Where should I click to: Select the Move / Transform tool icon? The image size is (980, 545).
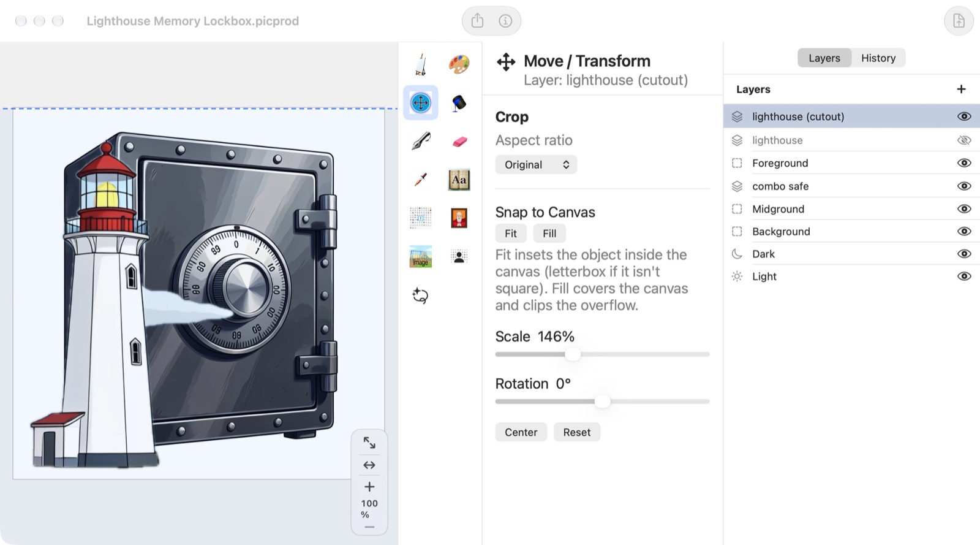tap(421, 102)
